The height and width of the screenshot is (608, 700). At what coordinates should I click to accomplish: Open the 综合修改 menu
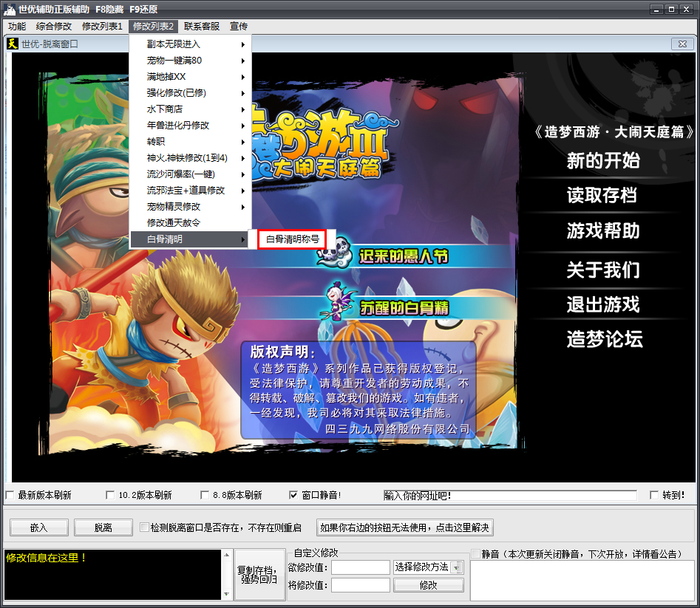point(54,27)
